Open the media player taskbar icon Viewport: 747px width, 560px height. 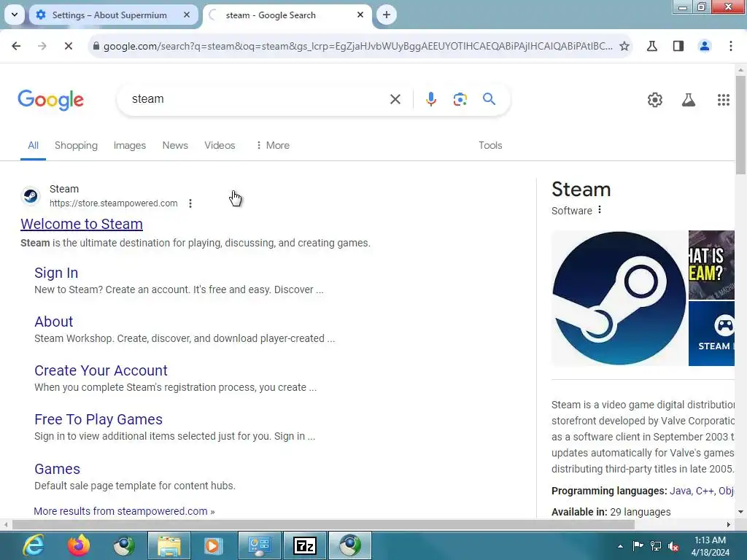pos(214,545)
